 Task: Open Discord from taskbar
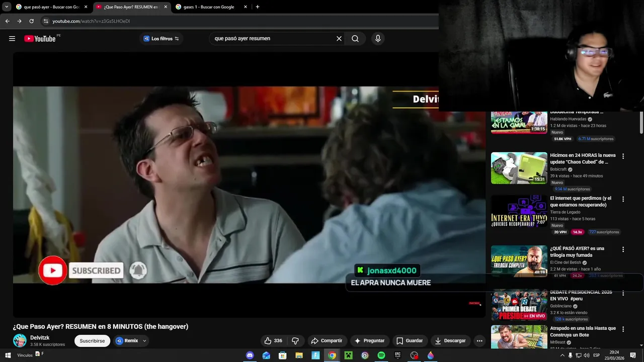[x=250, y=355]
